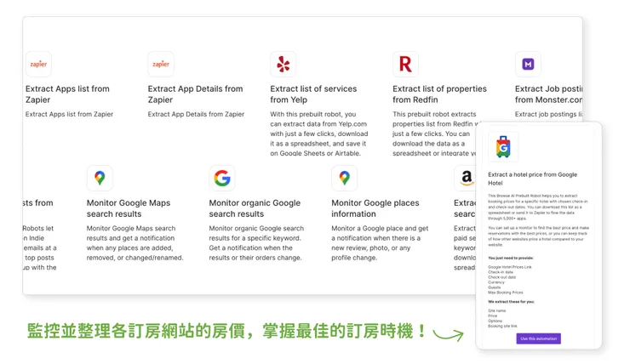This screenshot has height=364, width=630.
Task: Click the Google G logo icon
Action: pyautogui.click(x=222, y=179)
